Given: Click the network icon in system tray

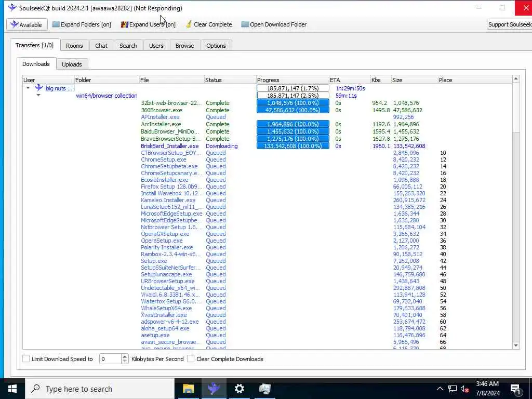Looking at the screenshot, I should coord(453,389).
